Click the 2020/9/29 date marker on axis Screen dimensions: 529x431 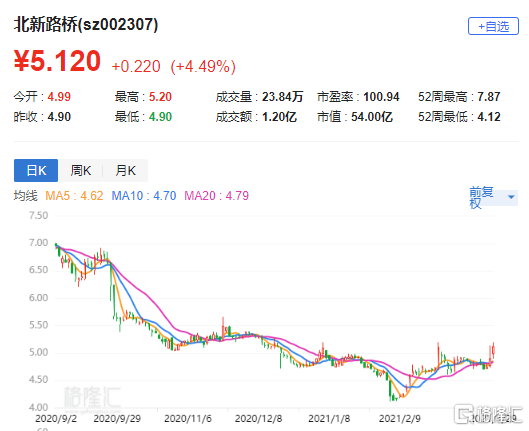click(117, 419)
